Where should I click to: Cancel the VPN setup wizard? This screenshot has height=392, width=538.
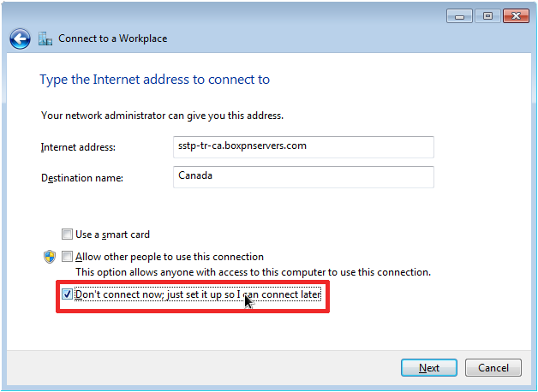pos(493,368)
